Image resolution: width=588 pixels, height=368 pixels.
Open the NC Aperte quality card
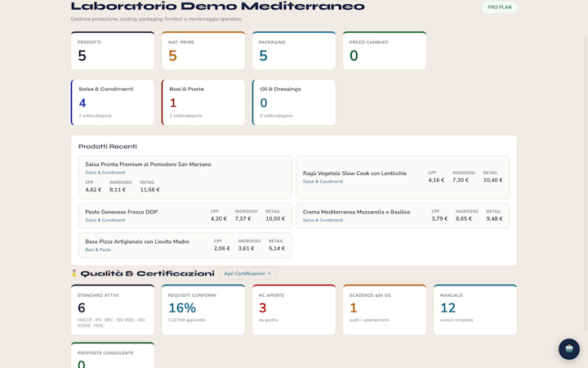pos(294,310)
